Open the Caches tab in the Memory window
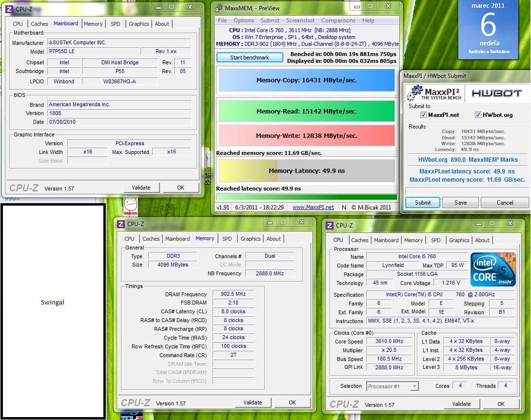This screenshot has width=531, height=420. pyautogui.click(x=151, y=239)
